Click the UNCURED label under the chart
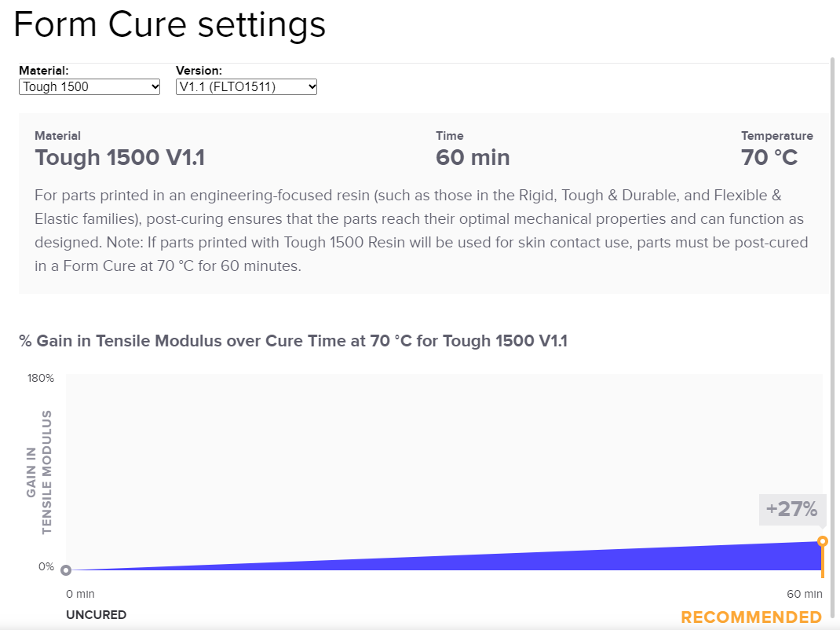 point(96,614)
